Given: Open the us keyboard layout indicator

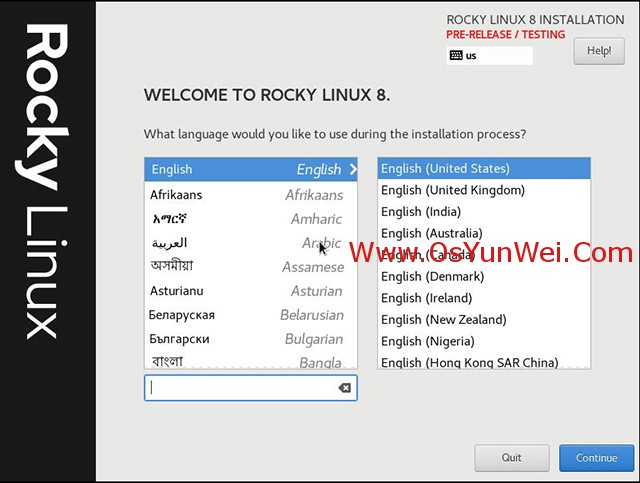Looking at the screenshot, I should pyautogui.click(x=489, y=56).
